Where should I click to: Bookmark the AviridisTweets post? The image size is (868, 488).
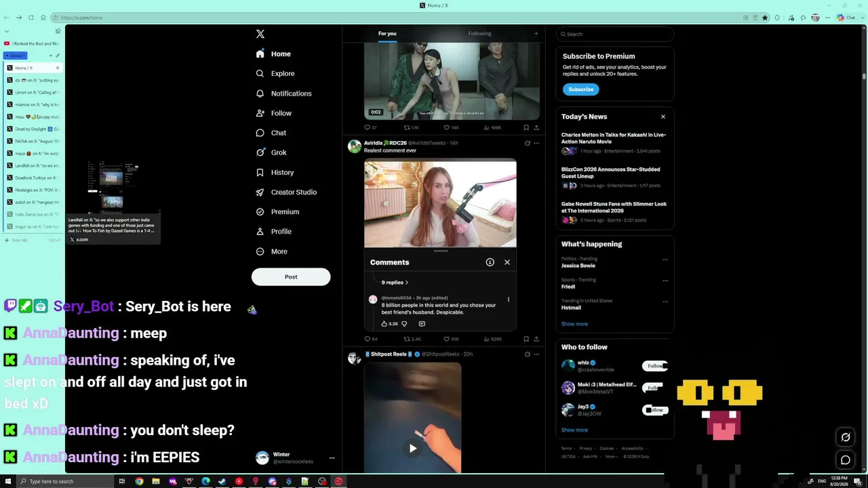point(526,339)
